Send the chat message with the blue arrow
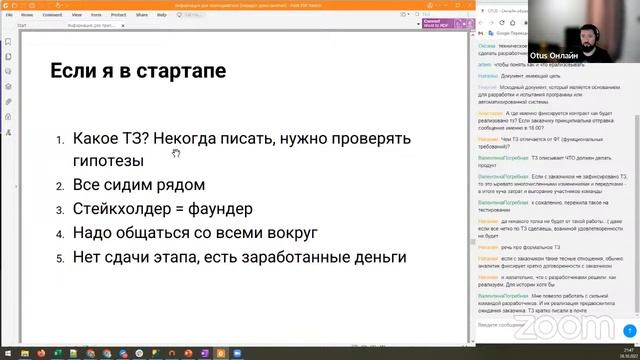 (630, 331)
